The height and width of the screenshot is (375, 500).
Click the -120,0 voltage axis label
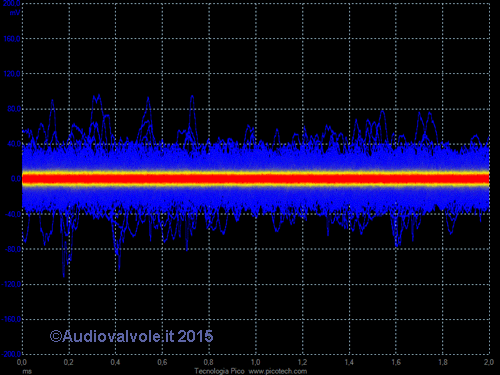[11, 284]
